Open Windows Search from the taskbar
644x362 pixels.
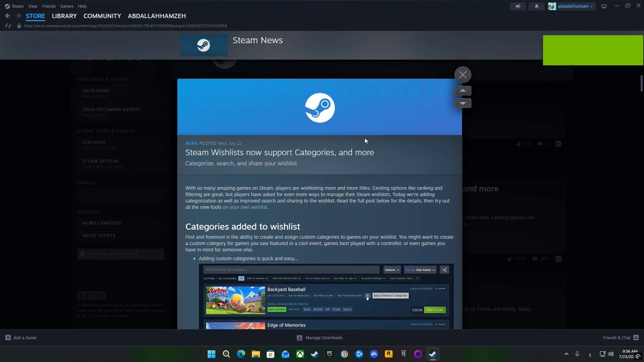226,354
